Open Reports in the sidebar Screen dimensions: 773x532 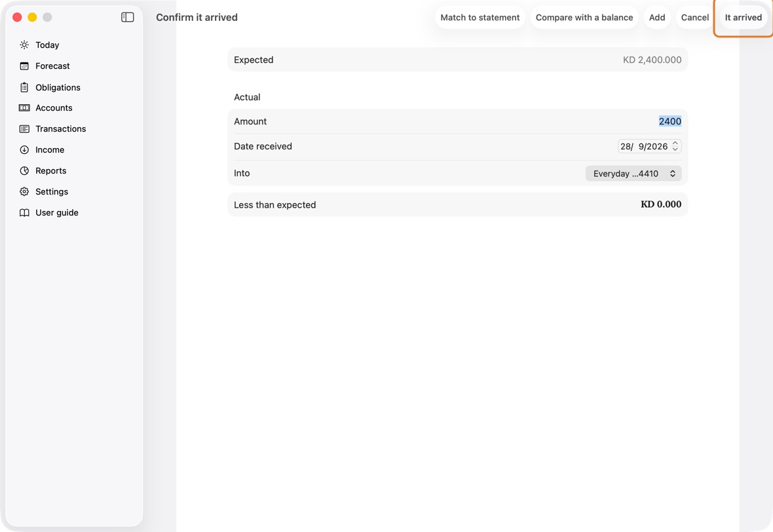[x=51, y=170]
